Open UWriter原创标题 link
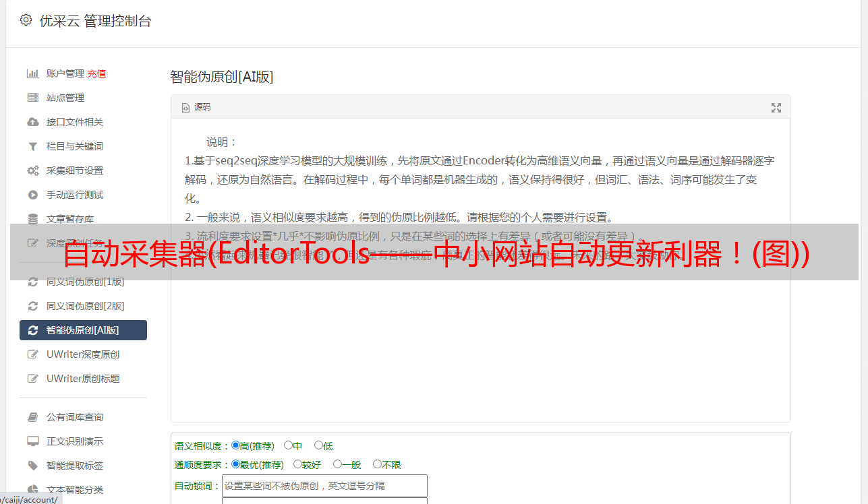The width and height of the screenshot is (868, 504). tap(83, 379)
